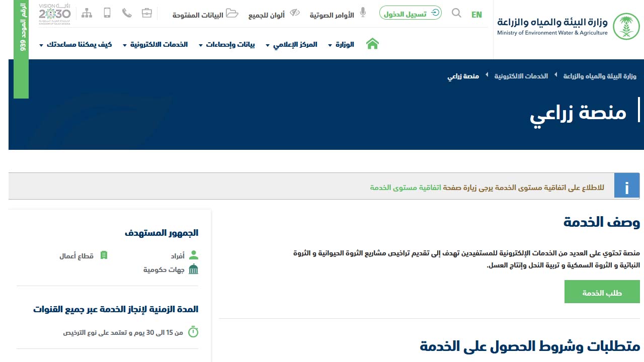Click breadcrumb منصة زراعي
The image size is (644, 362).
coord(463,76)
